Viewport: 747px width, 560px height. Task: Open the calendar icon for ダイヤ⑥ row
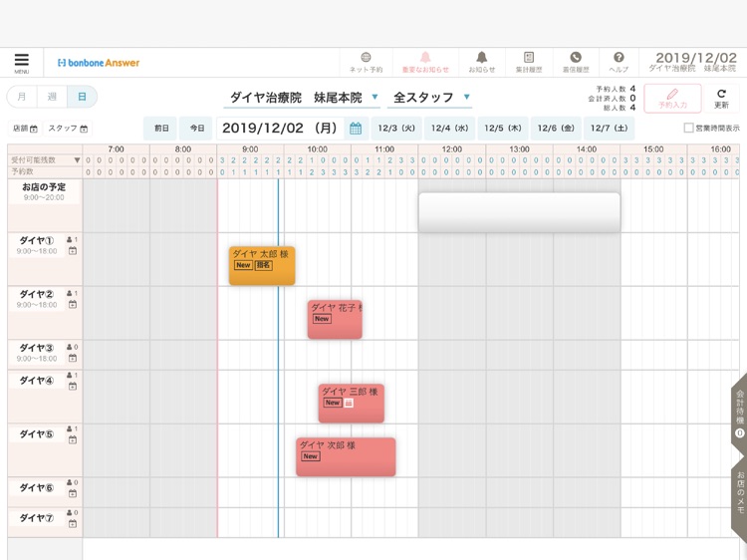73,494
